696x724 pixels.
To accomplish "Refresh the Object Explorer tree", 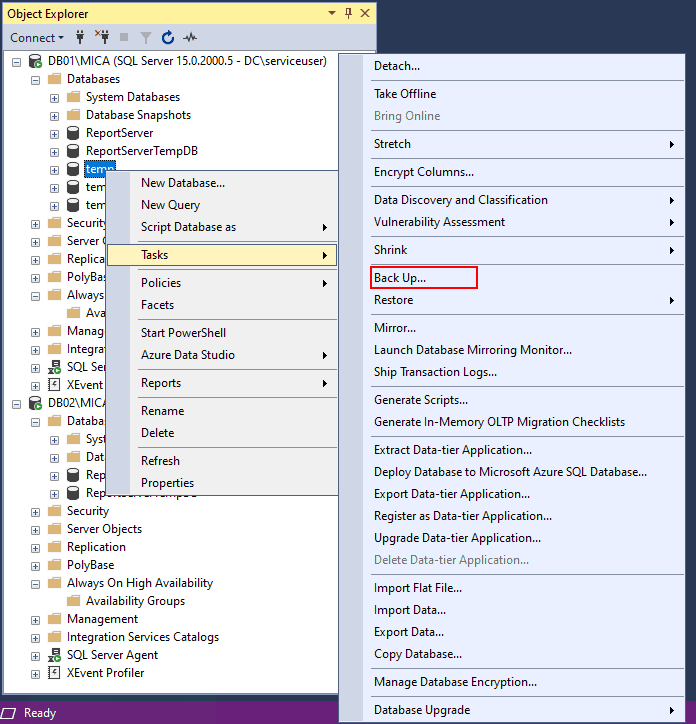I will (x=167, y=38).
